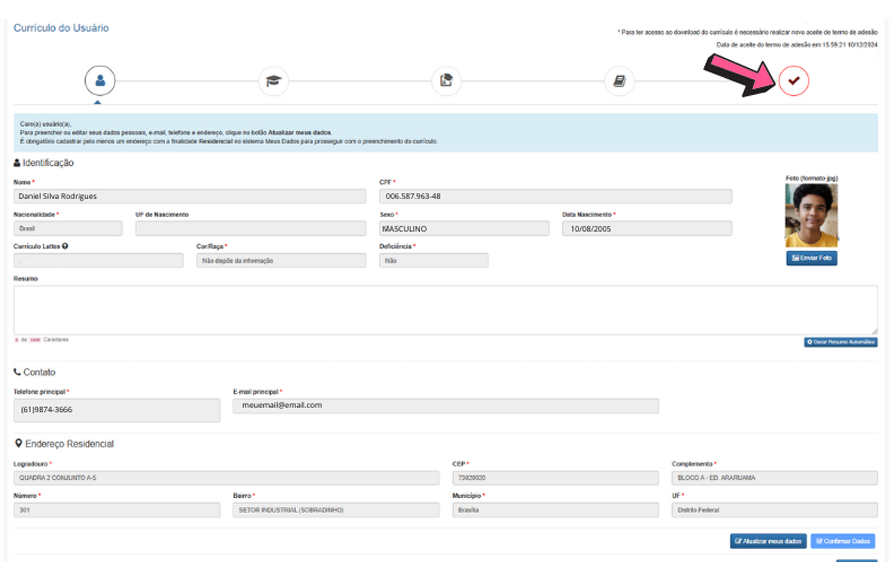Open the document edit step icon
892x575 pixels.
pyautogui.click(x=447, y=81)
